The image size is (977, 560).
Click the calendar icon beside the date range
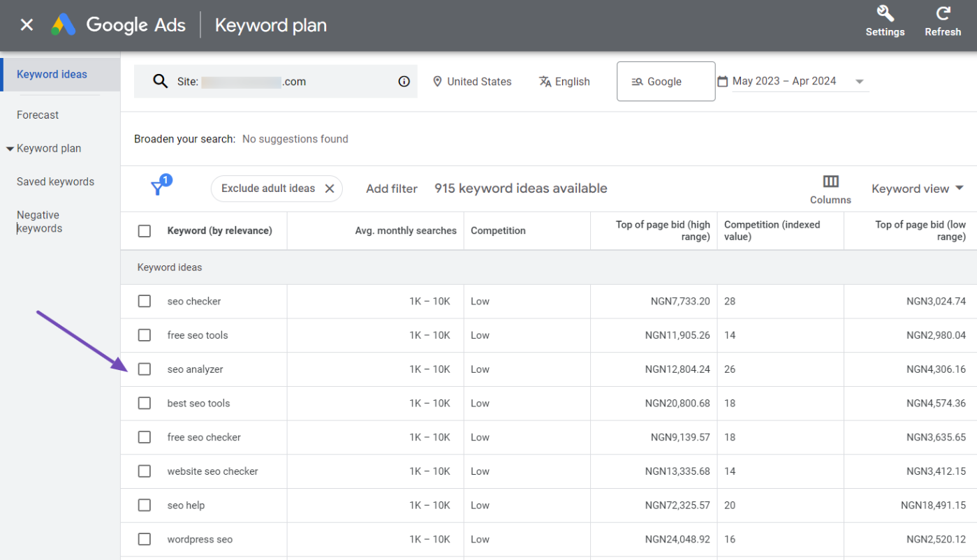click(723, 82)
